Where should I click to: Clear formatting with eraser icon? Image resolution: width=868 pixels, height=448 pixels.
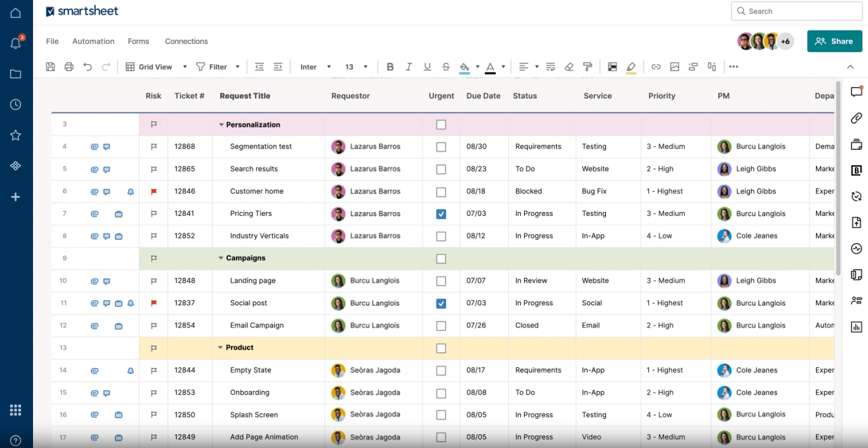click(x=569, y=67)
